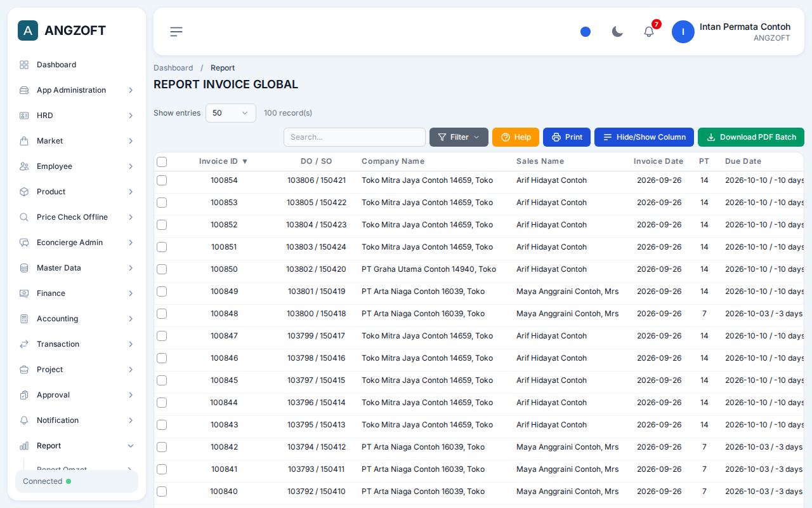Click the PT Graha Utama Contoh 14940 cell
Viewport: 812px width, 508px height.
(429, 269)
